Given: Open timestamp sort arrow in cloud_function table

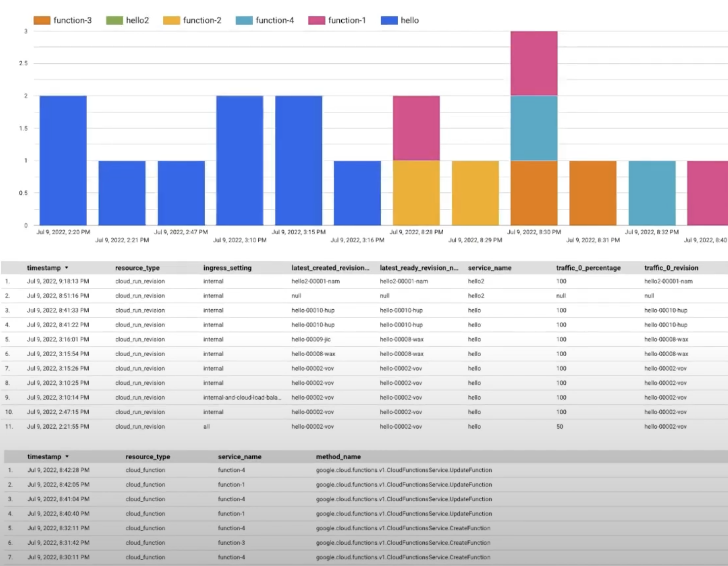Looking at the screenshot, I should coord(67,457).
